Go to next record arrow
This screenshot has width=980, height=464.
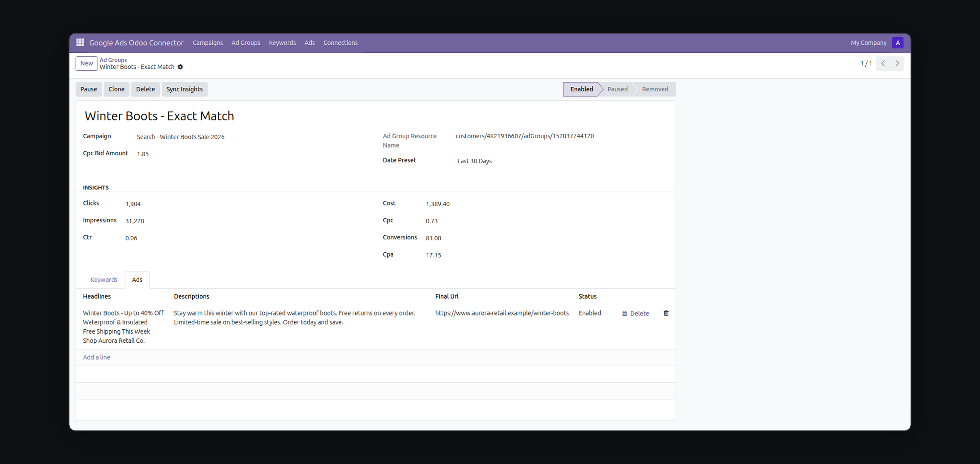(897, 64)
